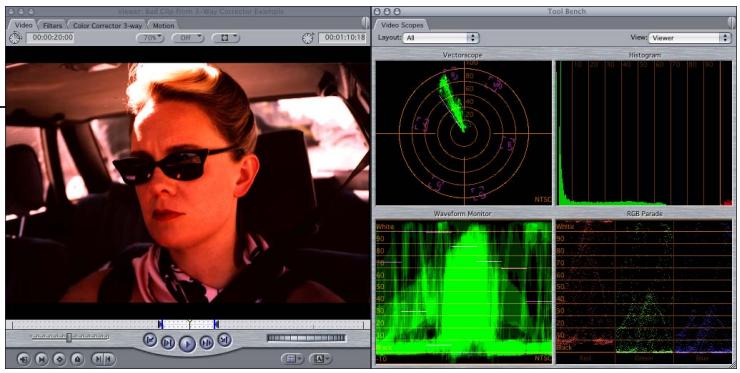
Task: Select the Video Scopes tab in Tool Bench
Action: (x=402, y=25)
